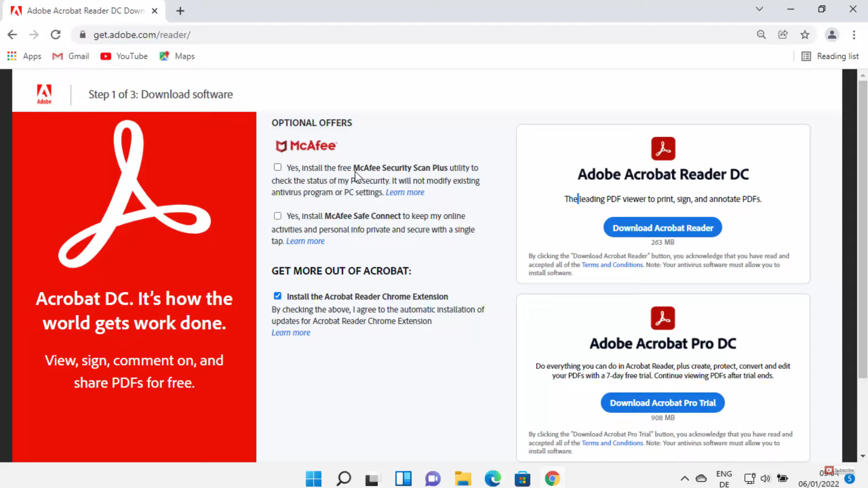The width and height of the screenshot is (868, 488).
Task: Open Microsoft Store from the taskbar
Action: [x=522, y=478]
